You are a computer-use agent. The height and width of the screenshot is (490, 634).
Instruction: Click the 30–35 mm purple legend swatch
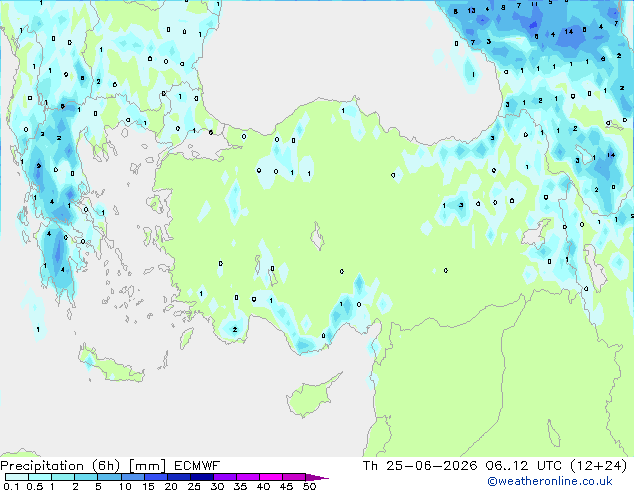coord(224,477)
